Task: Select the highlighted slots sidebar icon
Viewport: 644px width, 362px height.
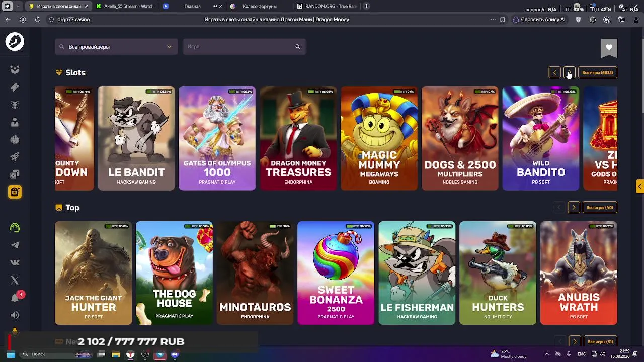Action: tap(15, 192)
